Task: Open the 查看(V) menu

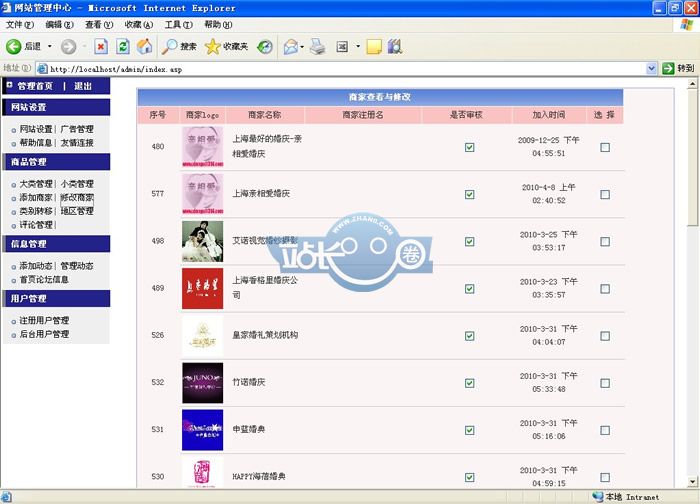Action: click(99, 25)
